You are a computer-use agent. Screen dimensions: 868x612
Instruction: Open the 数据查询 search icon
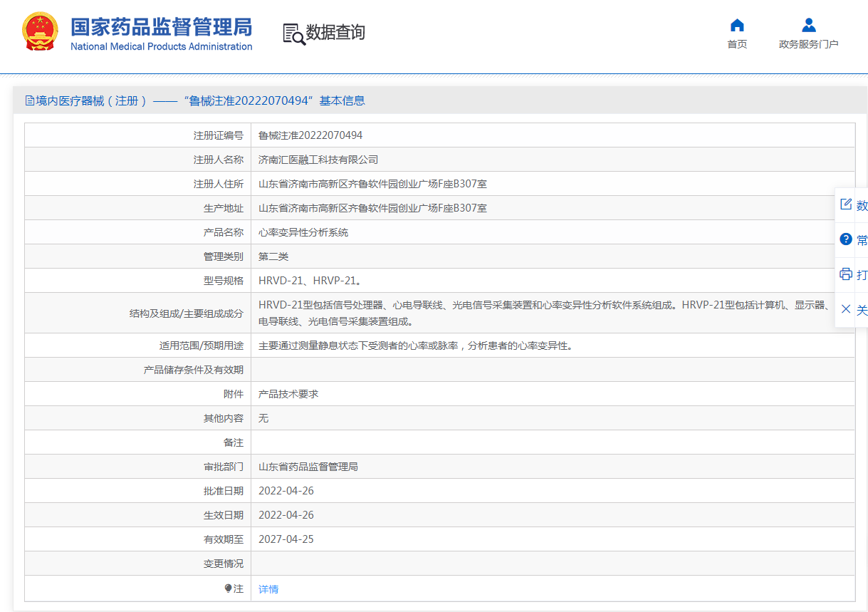pyautogui.click(x=293, y=33)
